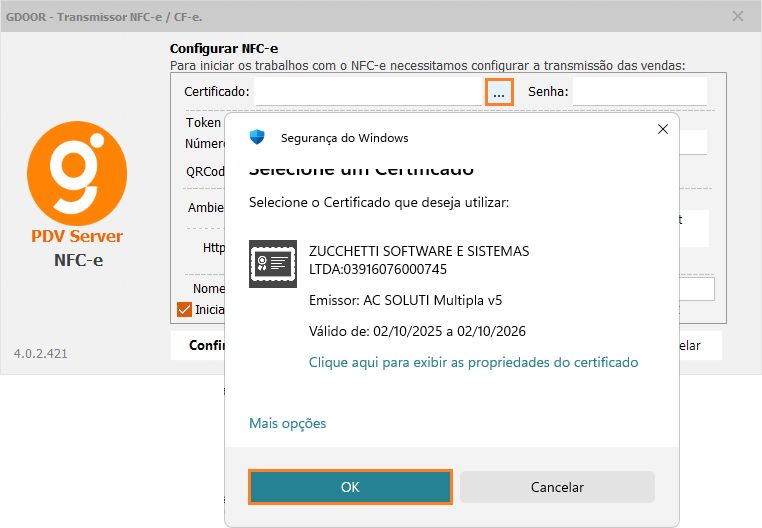Close the Segurança do Windows dialog
762x528 pixels.
(x=662, y=130)
